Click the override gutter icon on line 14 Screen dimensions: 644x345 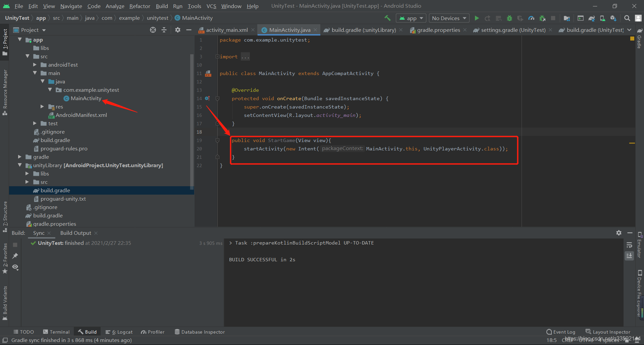(207, 98)
